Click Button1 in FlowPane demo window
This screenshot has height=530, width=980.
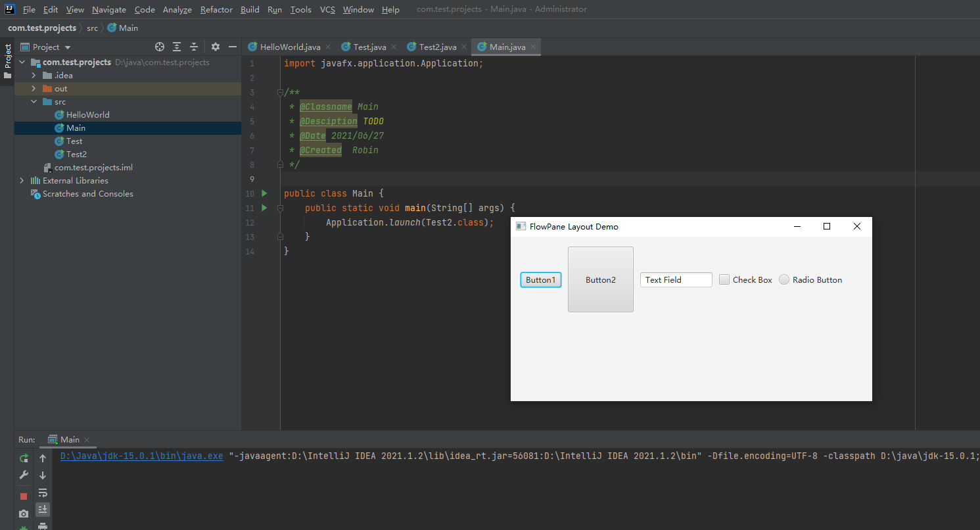pos(541,279)
